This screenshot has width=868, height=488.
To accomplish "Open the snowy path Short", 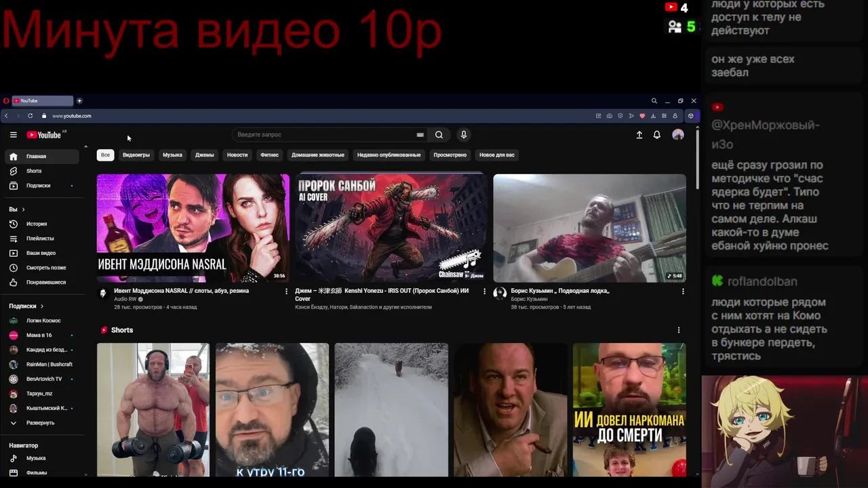I will 391,410.
